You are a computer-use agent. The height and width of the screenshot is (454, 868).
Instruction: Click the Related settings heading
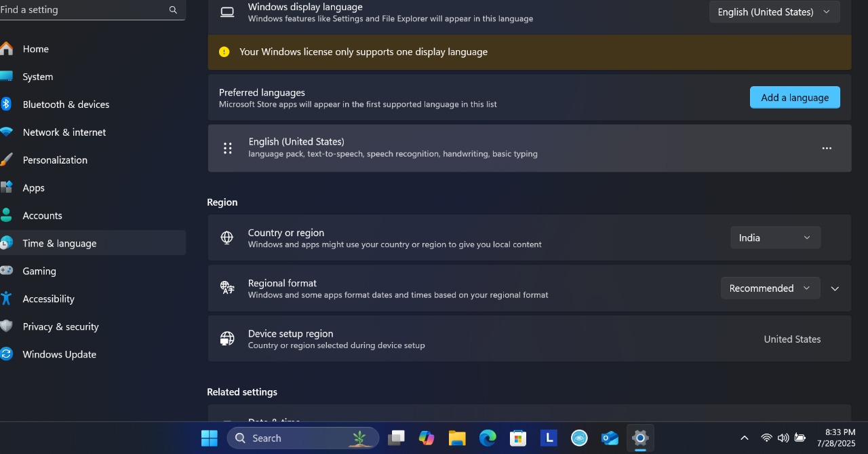coord(242,392)
